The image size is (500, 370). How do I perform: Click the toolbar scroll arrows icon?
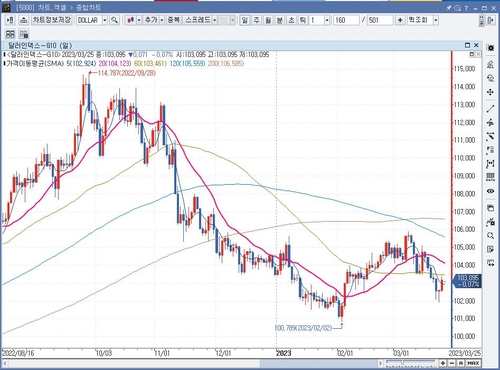point(482,20)
